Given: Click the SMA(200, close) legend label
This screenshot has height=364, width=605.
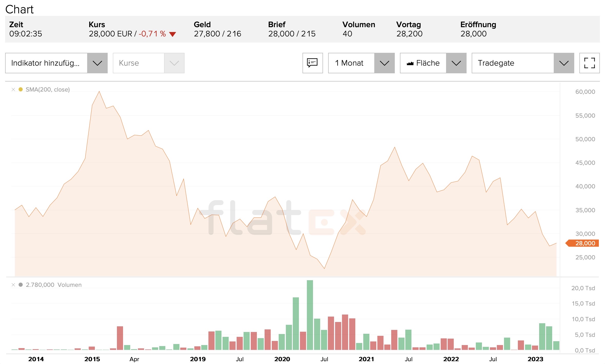Looking at the screenshot, I should tap(48, 89).
